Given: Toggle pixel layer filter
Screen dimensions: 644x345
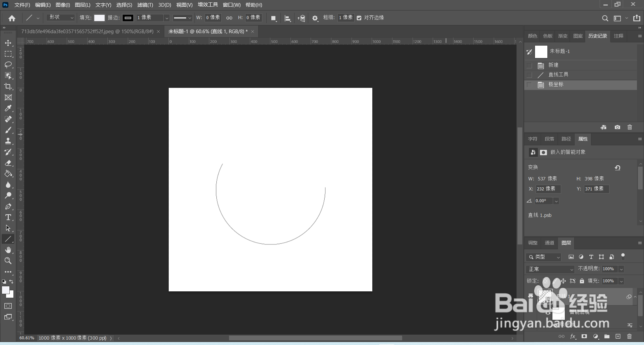Looking at the screenshot, I should 571,257.
